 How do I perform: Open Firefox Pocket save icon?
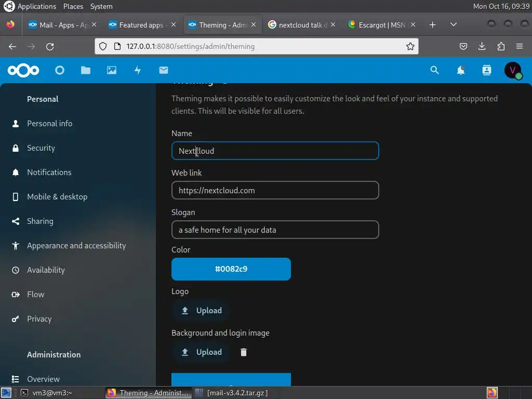(x=463, y=46)
